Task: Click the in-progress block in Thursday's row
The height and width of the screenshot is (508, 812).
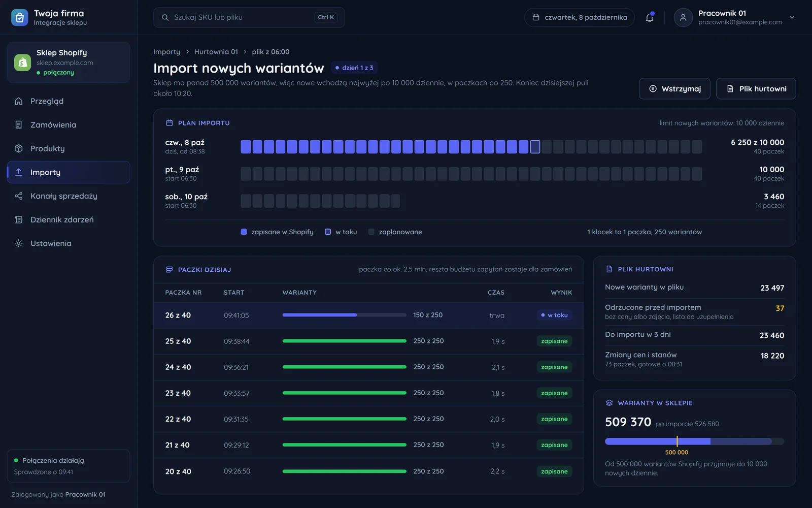Action: click(x=535, y=147)
